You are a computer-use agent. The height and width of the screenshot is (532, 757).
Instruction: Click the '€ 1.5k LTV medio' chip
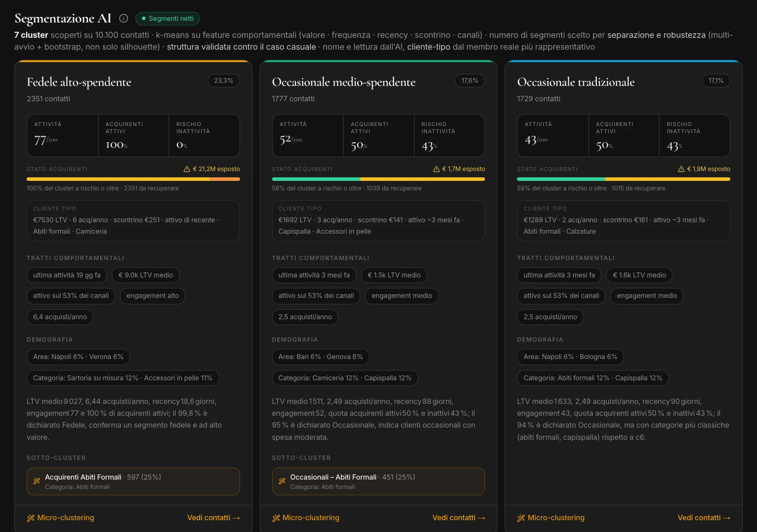coord(394,275)
